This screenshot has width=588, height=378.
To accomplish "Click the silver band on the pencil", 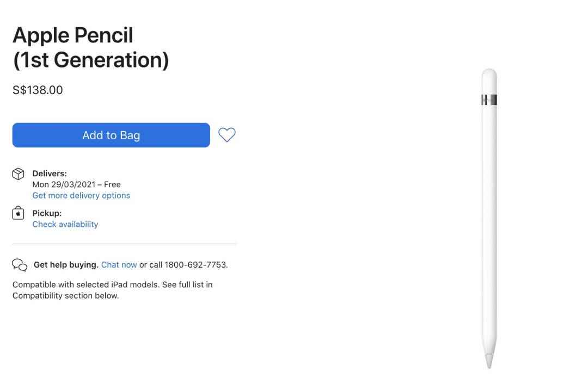I will pyautogui.click(x=489, y=100).
